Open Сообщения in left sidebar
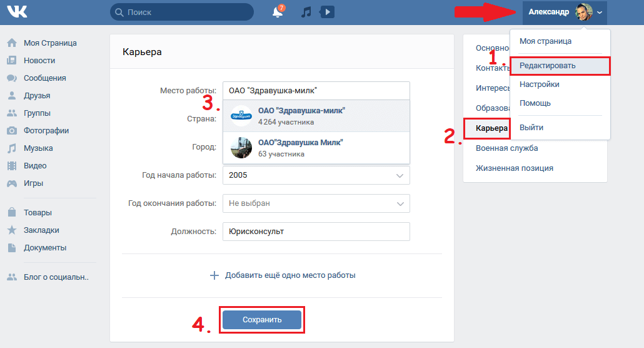 45,78
